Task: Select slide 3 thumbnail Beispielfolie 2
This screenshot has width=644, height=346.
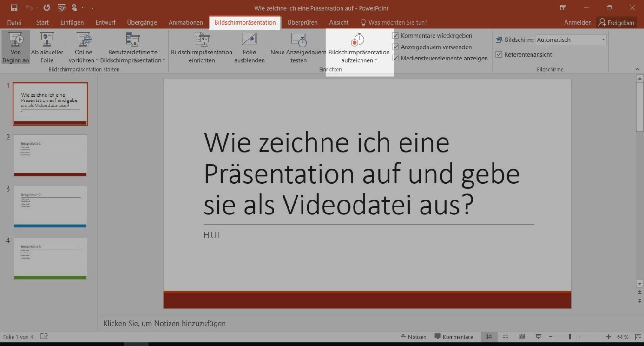Action: (x=50, y=207)
